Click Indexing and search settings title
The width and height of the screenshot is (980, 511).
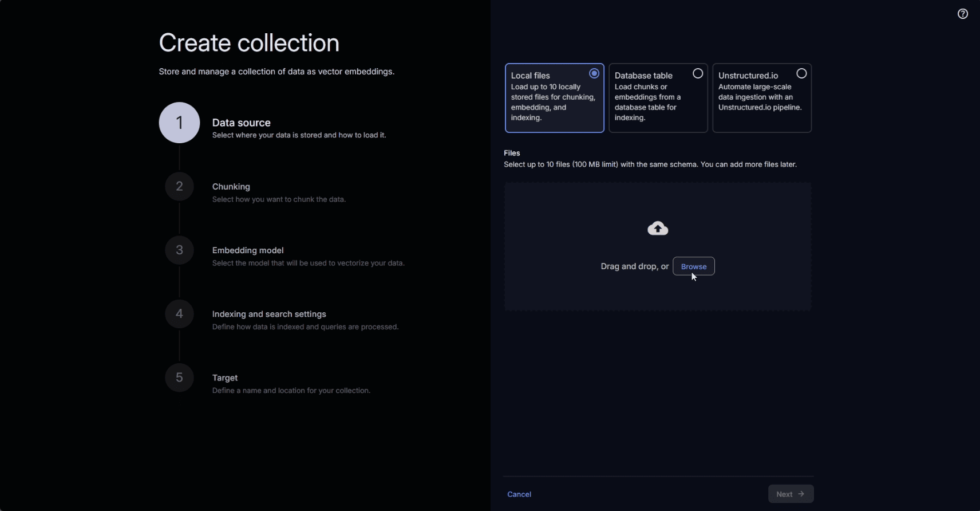click(269, 314)
